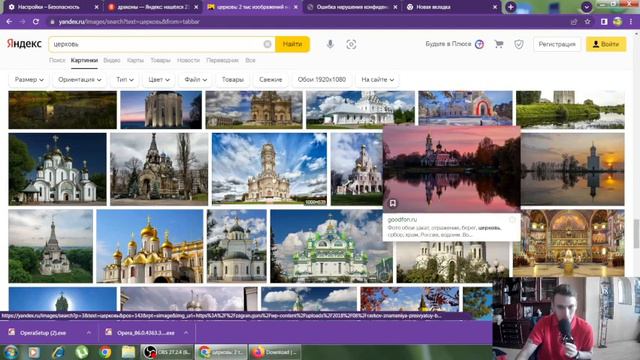This screenshot has height=360, width=640.
Task: Toggle the Обои 1920x1080 filter chip
Action: click(322, 80)
